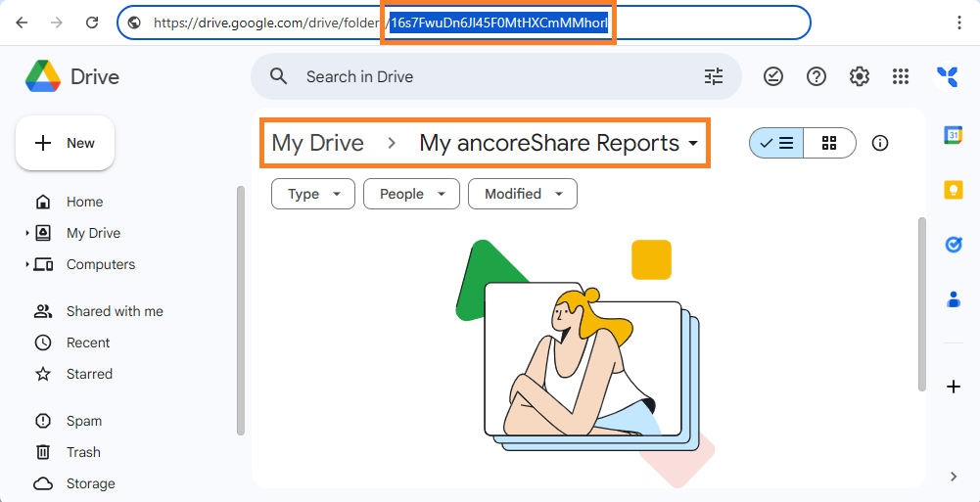Open Google Tasks side panel
Viewport: 980px width, 502px height.
pyautogui.click(x=954, y=245)
